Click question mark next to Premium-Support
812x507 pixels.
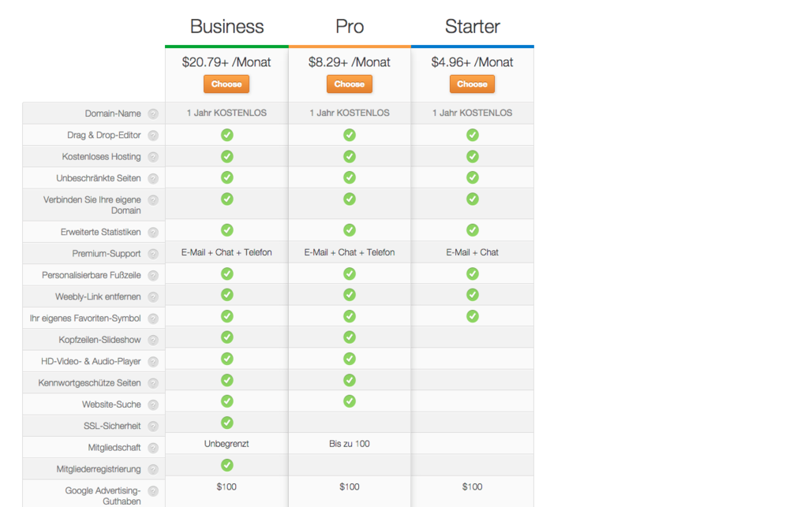coord(153,254)
